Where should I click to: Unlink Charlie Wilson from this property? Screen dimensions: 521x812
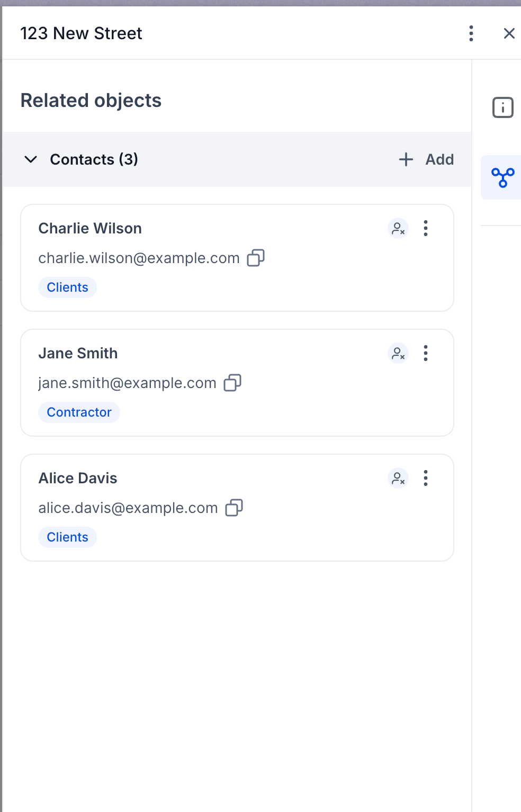(398, 229)
